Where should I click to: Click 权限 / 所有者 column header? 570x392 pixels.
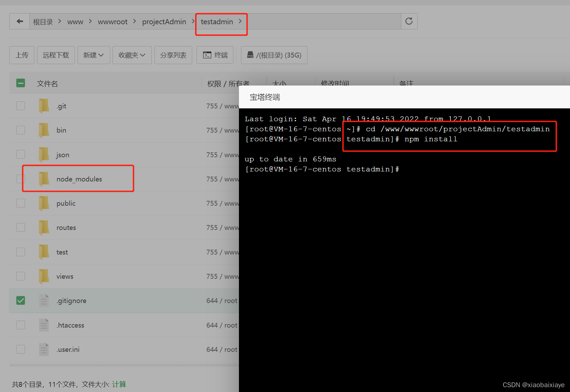pyautogui.click(x=228, y=83)
